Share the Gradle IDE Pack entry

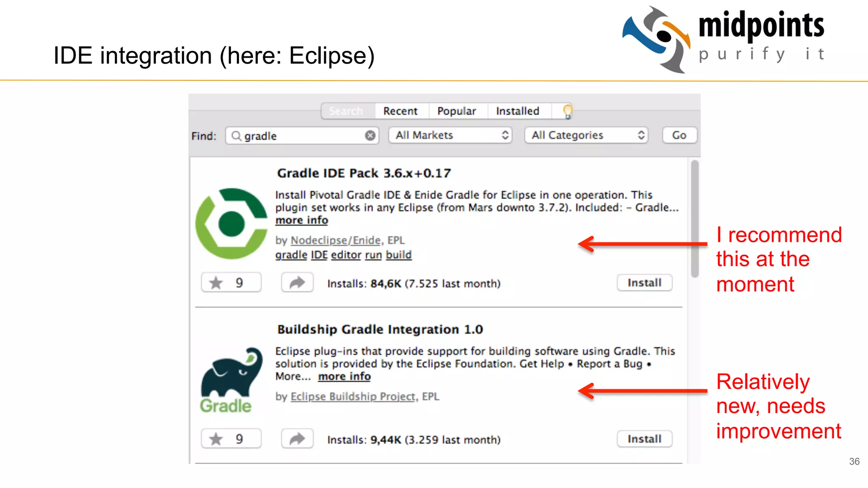pyautogui.click(x=297, y=283)
